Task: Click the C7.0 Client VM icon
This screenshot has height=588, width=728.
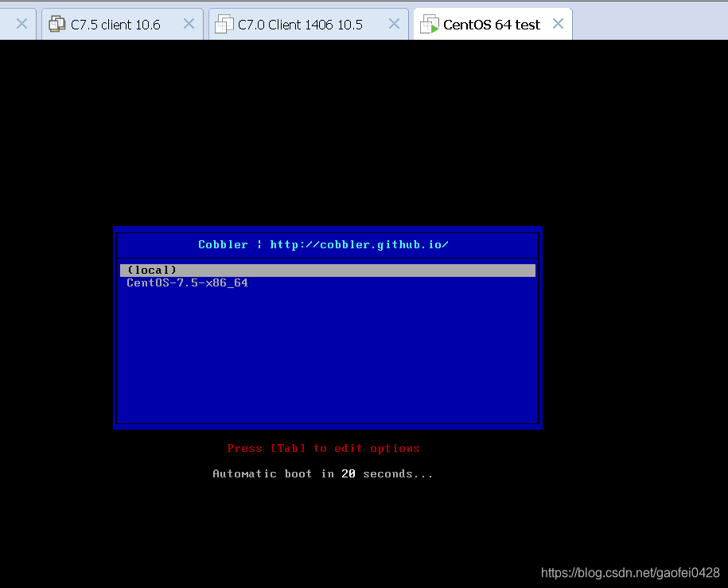Action: coord(224,24)
